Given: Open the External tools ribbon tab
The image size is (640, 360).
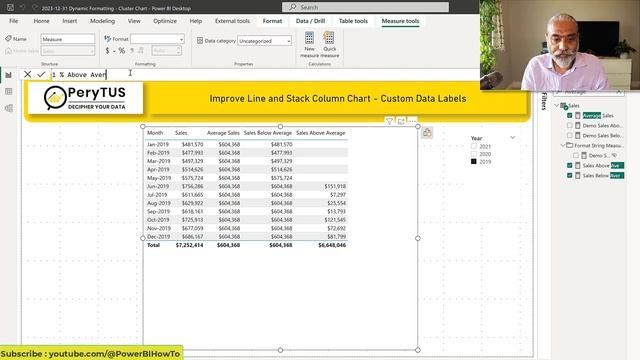Looking at the screenshot, I should 232,21.
